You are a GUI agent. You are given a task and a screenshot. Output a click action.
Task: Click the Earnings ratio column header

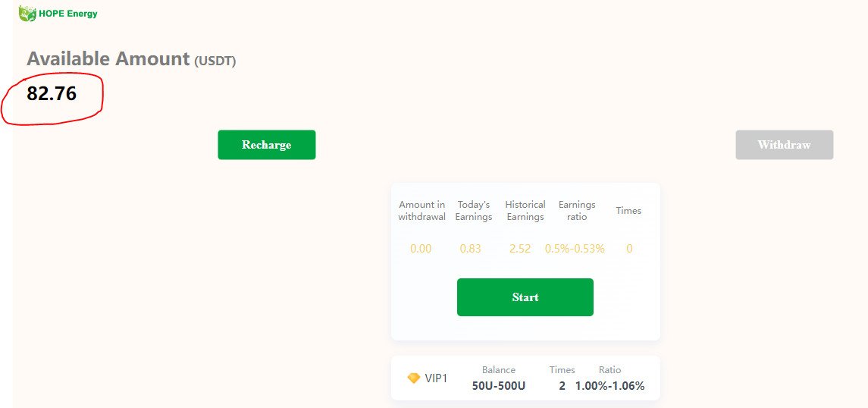point(577,211)
